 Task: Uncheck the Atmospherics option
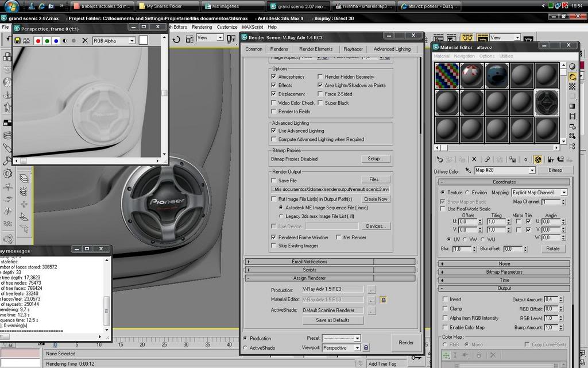coord(274,76)
